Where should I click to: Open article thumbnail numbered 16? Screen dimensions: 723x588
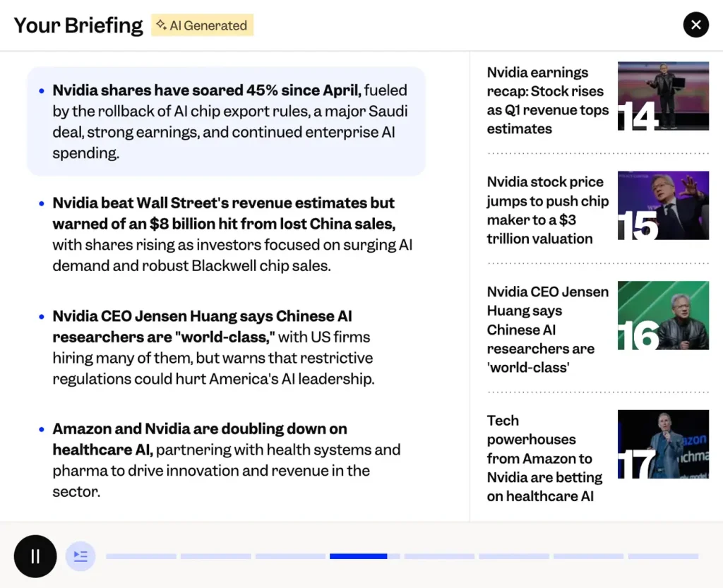663,315
